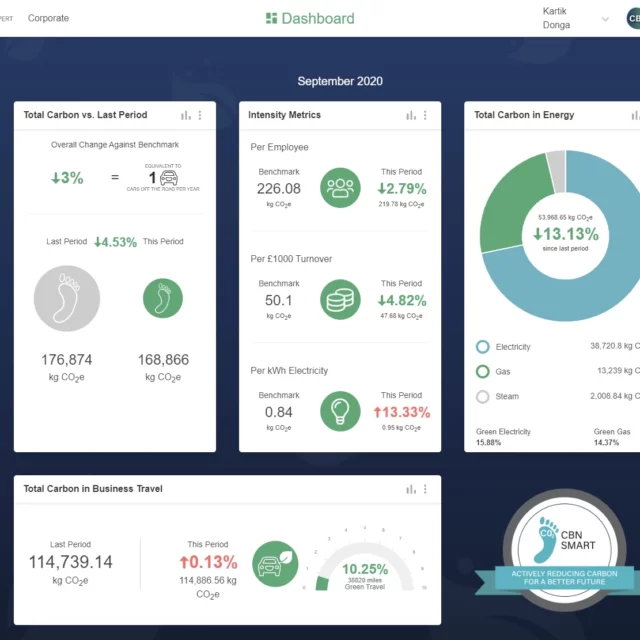The image size is (640, 640).
Task: Open chart view for Intensity Metrics card
Action: 411,115
